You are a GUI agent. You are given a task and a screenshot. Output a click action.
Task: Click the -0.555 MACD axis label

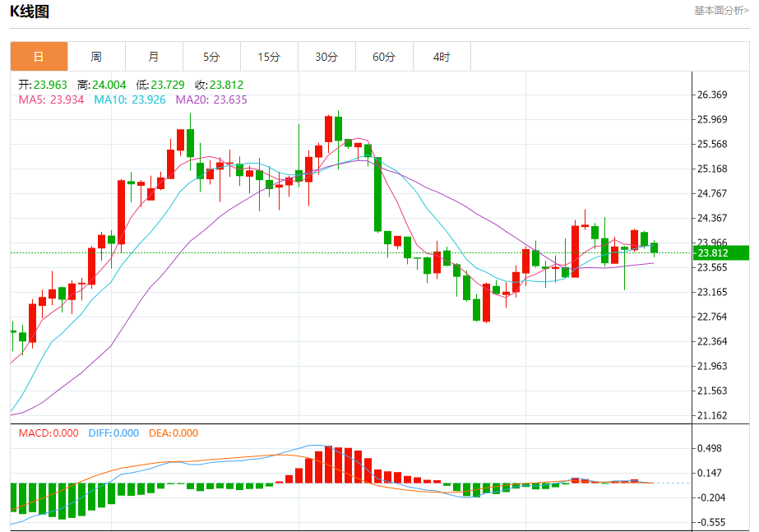click(x=710, y=523)
